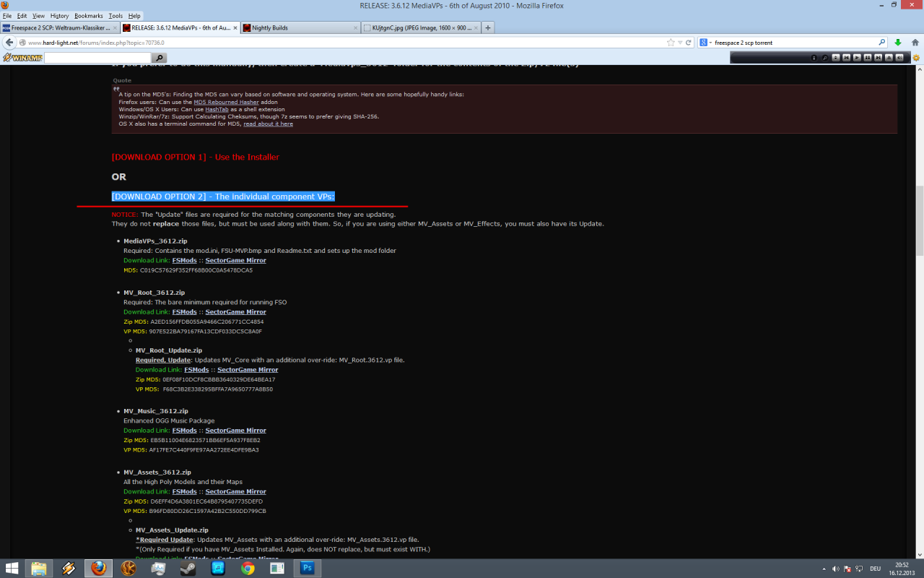The image size is (924, 578).
Task: Open the File menu
Action: coord(7,16)
